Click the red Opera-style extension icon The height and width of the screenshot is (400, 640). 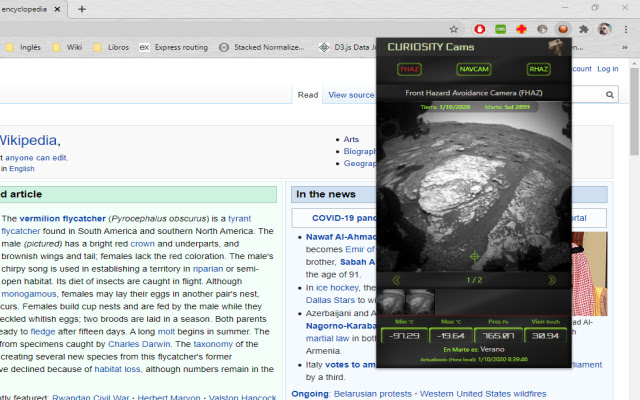(480, 29)
